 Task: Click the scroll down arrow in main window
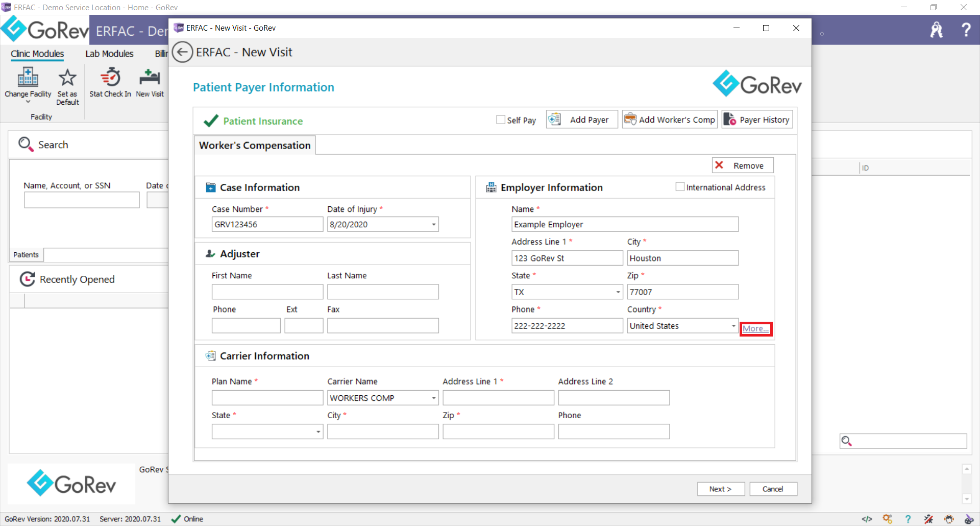click(x=967, y=498)
